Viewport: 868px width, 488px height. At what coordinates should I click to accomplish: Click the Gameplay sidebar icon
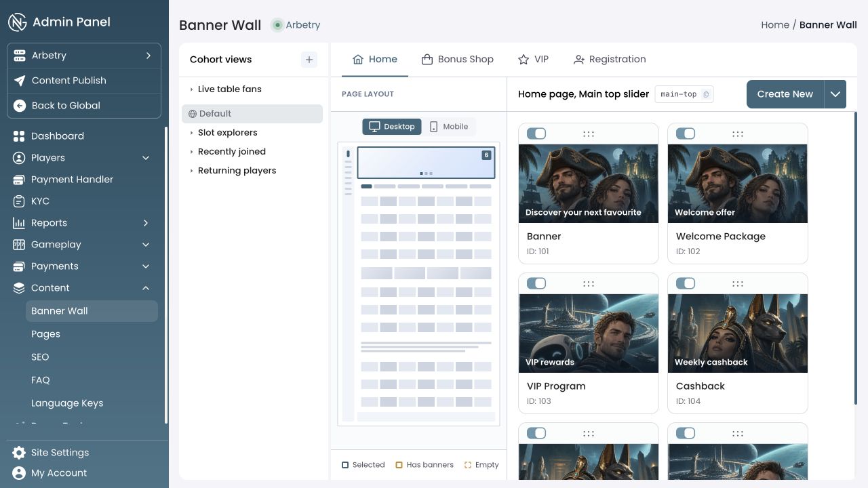pyautogui.click(x=19, y=245)
